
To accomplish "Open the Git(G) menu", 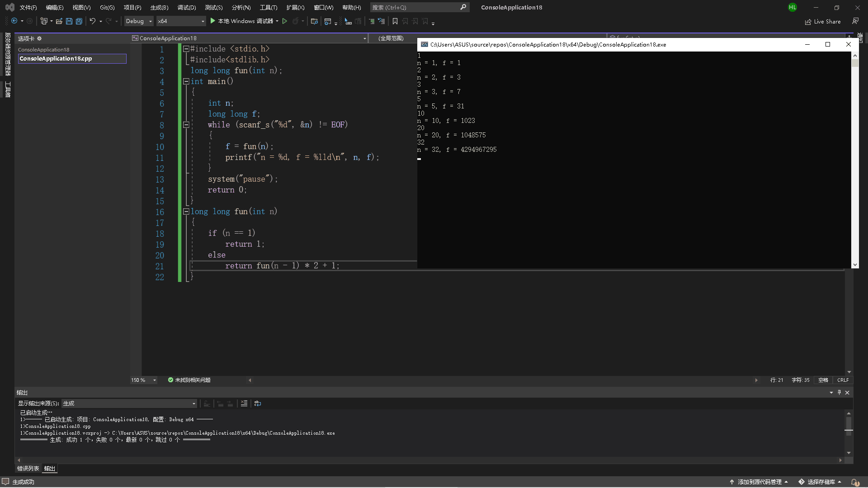I will (x=107, y=7).
